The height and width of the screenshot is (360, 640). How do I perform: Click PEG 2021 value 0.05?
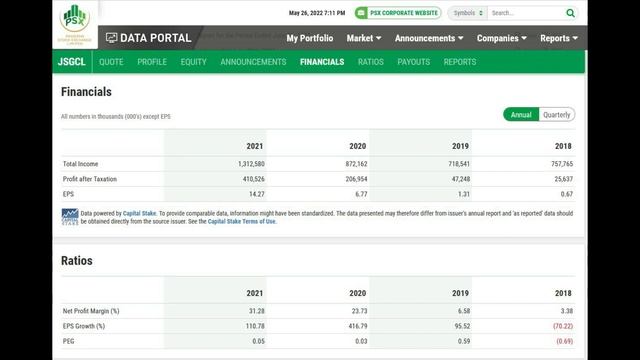coord(258,341)
